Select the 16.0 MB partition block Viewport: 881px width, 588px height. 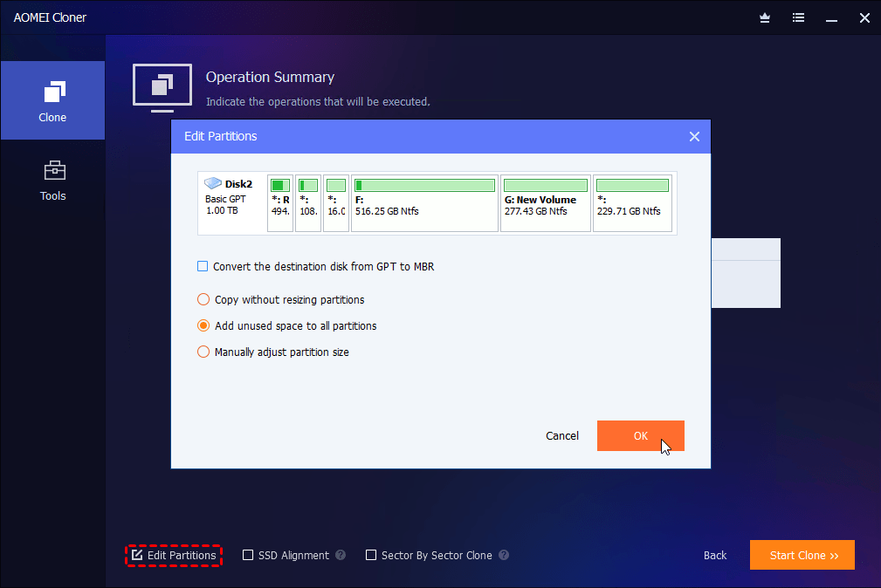tap(336, 203)
